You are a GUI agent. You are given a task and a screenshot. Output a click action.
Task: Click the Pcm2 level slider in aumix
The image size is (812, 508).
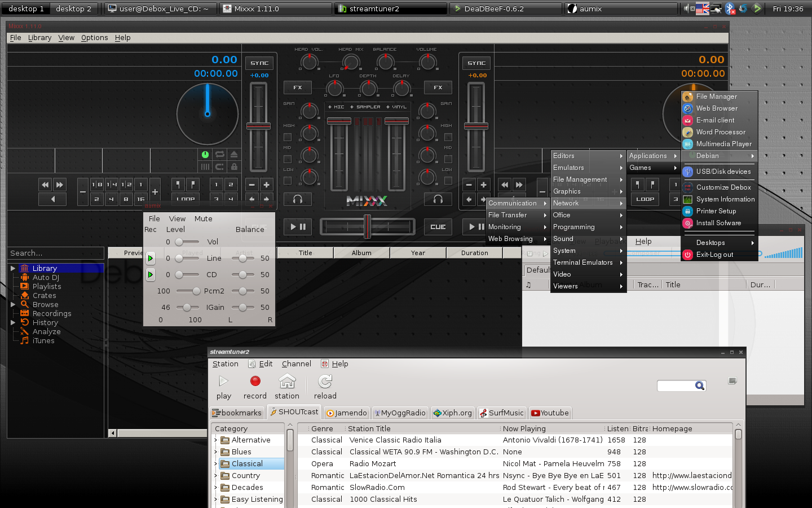tap(188, 291)
